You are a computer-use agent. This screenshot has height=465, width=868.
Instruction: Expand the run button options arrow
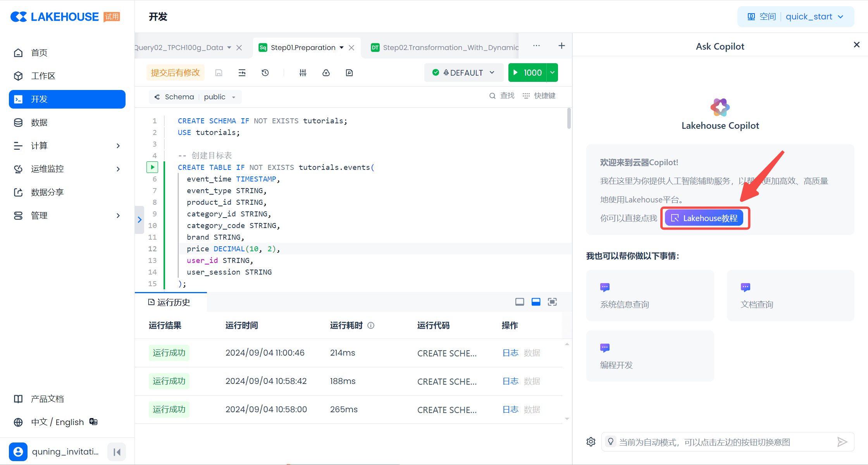(x=553, y=73)
